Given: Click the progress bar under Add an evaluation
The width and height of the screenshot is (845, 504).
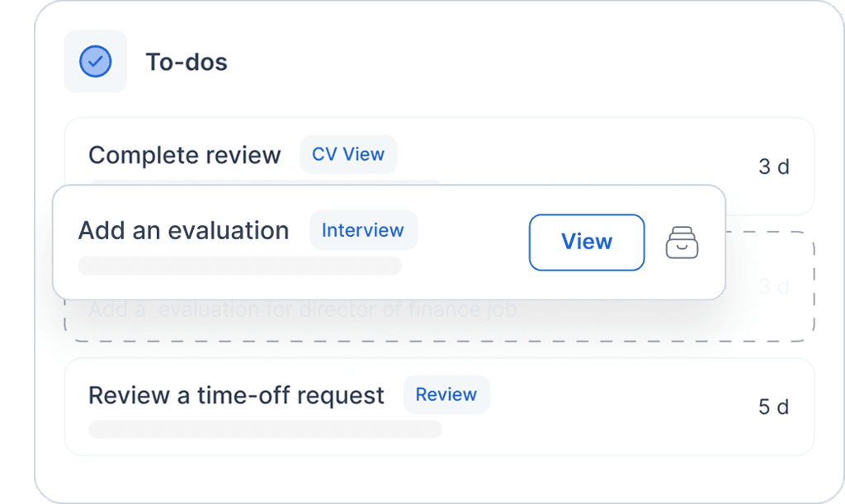Looking at the screenshot, I should pos(240,265).
